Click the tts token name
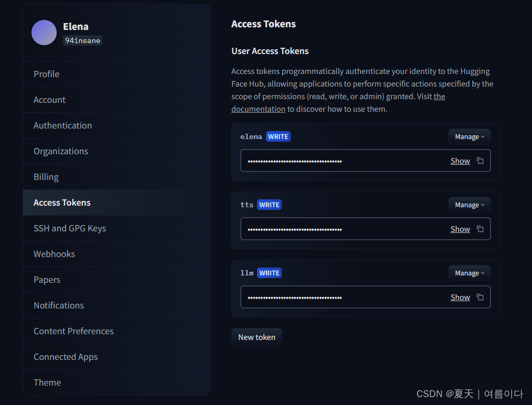 [247, 205]
